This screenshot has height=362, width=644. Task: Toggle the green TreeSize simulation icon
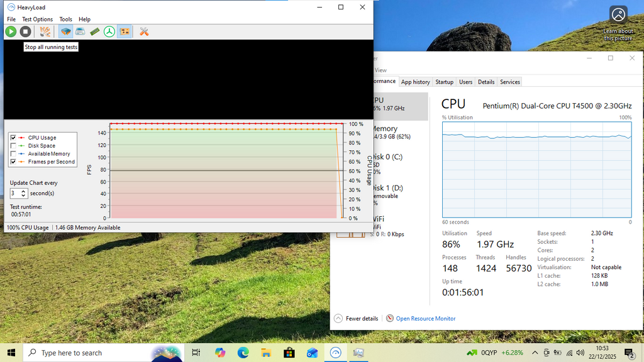109,31
